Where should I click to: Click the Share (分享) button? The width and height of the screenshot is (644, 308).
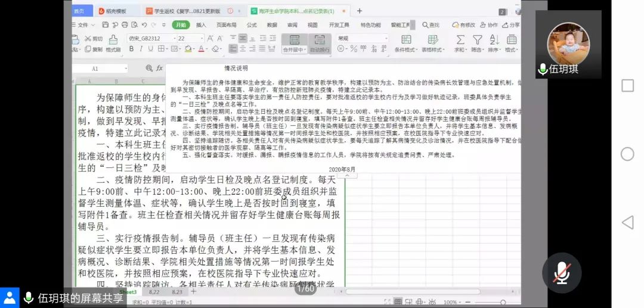tap(510, 25)
